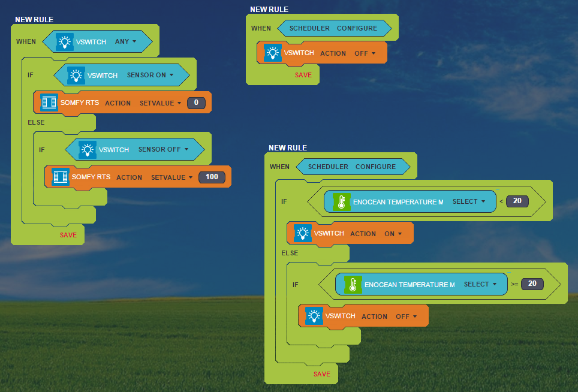Click the shutter icon on the SOMFY RTS setvalue 0 block
Viewport: 578px width, 392px height.
click(49, 102)
